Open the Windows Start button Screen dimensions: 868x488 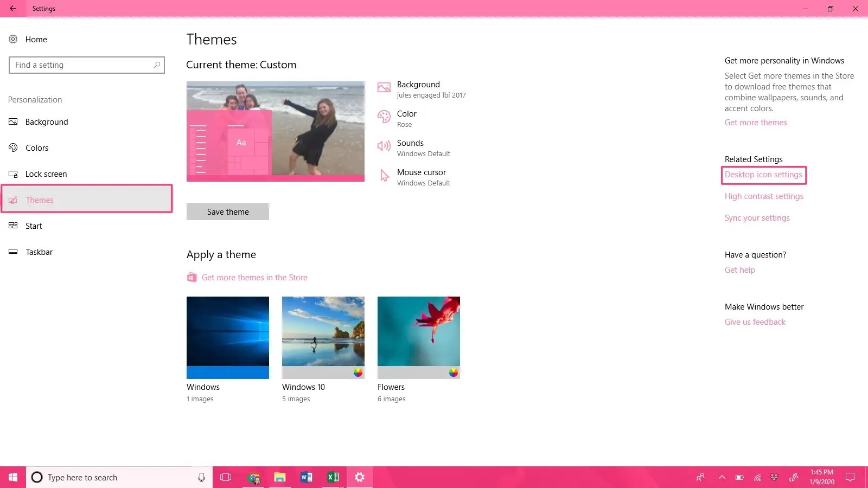pyautogui.click(x=13, y=477)
